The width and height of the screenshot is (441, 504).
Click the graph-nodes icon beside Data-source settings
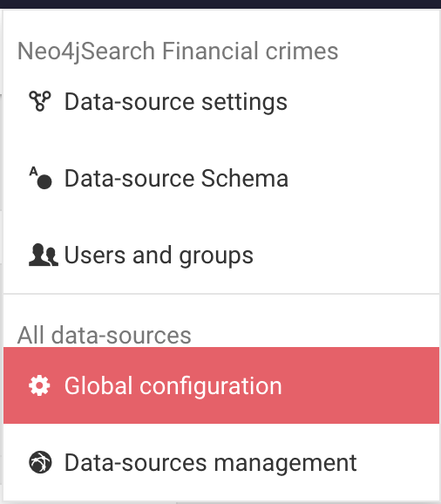point(40,101)
